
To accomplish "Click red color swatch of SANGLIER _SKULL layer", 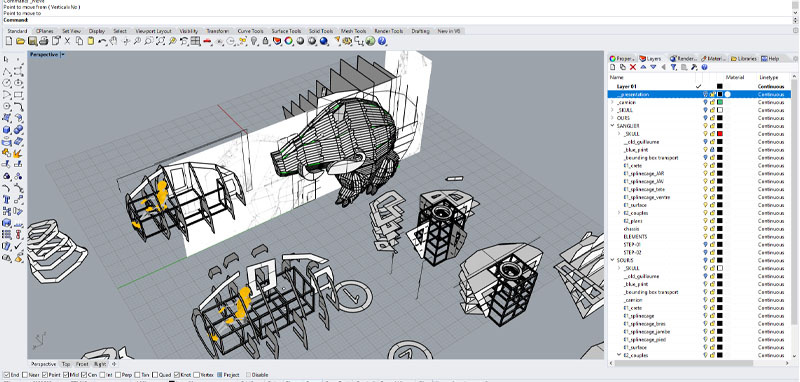I will [719, 134].
